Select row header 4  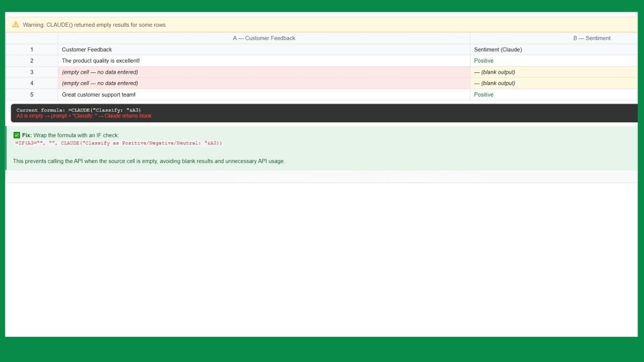(x=32, y=83)
